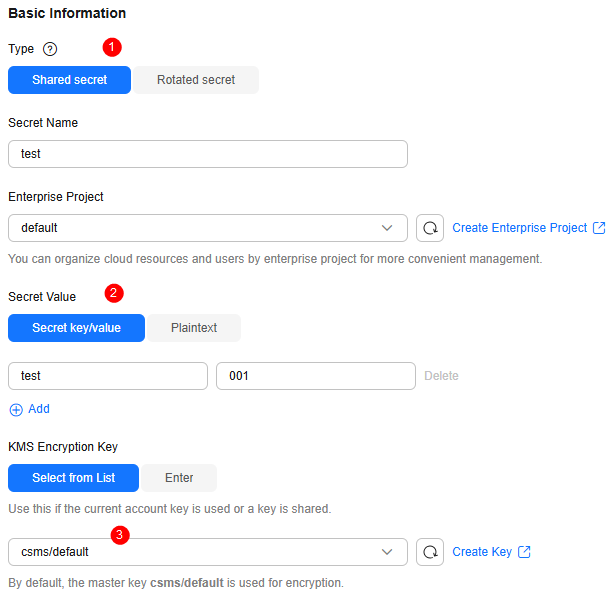Select the Shared secret type

69,80
